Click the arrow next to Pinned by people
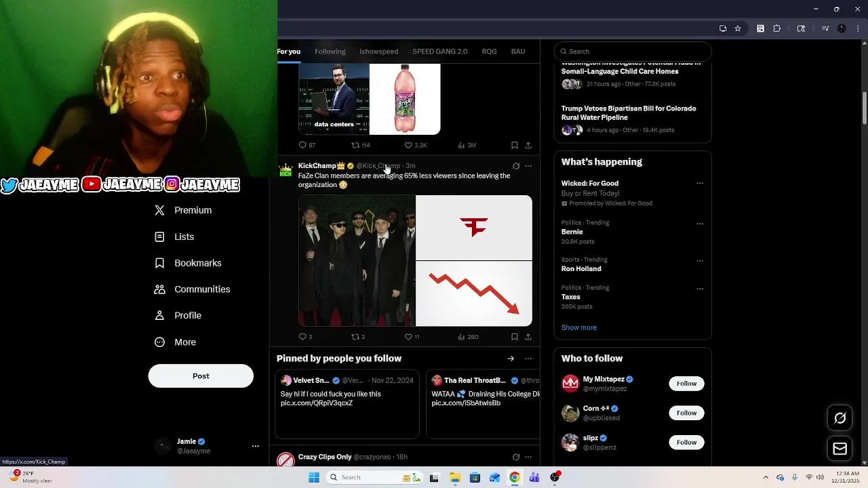This screenshot has width=868, height=488. [x=511, y=359]
